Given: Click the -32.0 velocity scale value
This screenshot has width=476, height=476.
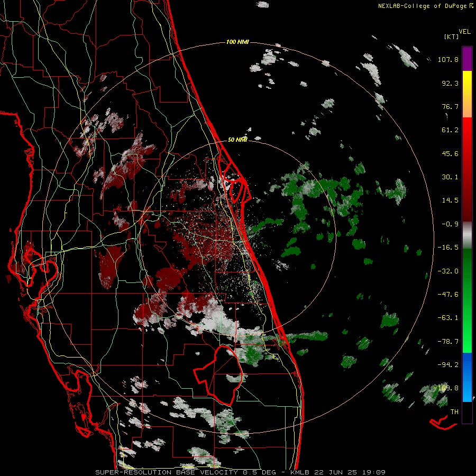Looking at the screenshot, I should point(448,271).
